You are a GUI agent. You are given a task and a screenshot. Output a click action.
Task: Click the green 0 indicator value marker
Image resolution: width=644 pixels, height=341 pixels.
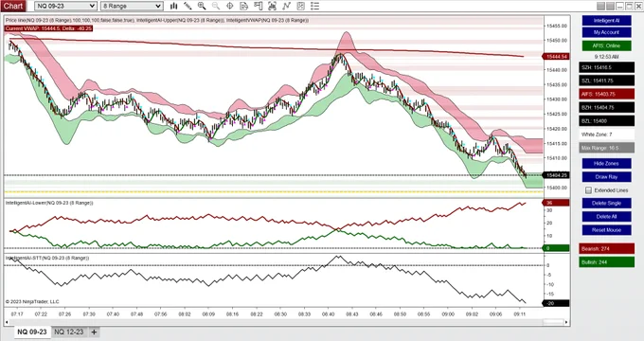[556, 248]
